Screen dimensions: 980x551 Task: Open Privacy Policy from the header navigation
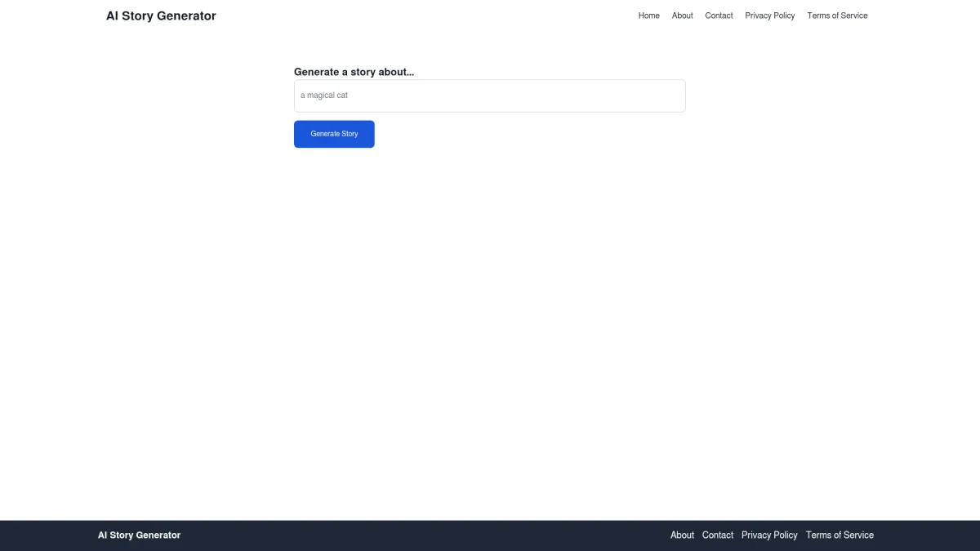(769, 16)
